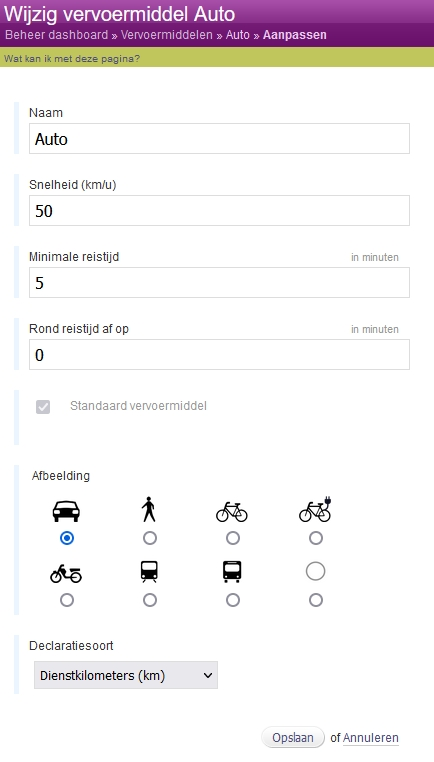Open the Declaratiesoort dropdown

tap(126, 675)
